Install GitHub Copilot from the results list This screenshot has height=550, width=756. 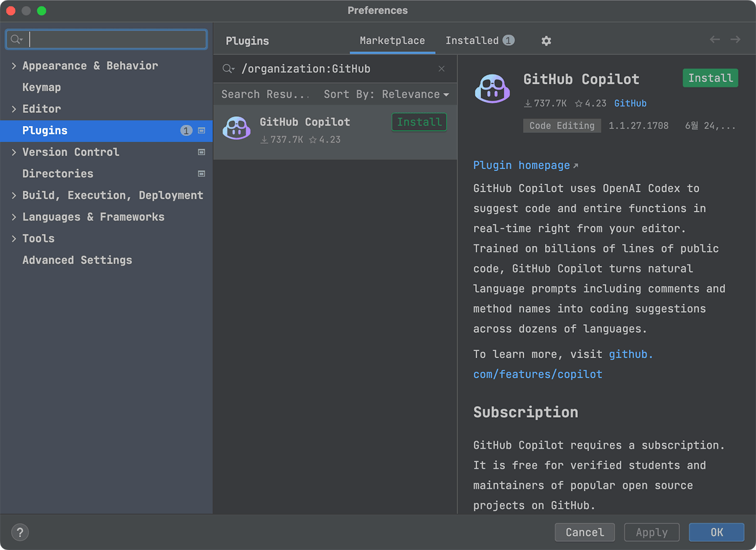point(419,122)
